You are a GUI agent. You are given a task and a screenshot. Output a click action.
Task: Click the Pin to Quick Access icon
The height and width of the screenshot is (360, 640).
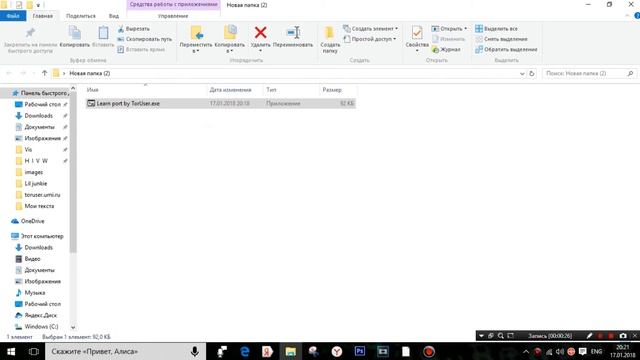[30, 33]
